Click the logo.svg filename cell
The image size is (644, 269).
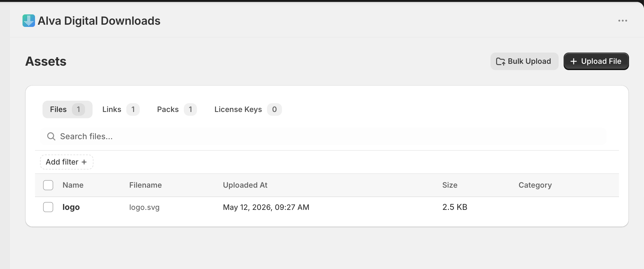point(144,207)
